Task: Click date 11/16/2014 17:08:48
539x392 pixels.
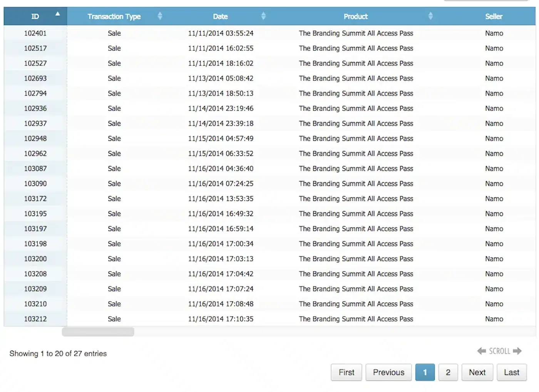Action: (x=221, y=303)
